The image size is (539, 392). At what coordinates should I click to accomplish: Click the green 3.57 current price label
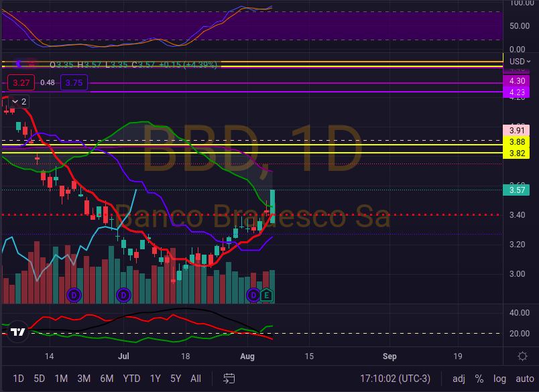pyautogui.click(x=516, y=190)
